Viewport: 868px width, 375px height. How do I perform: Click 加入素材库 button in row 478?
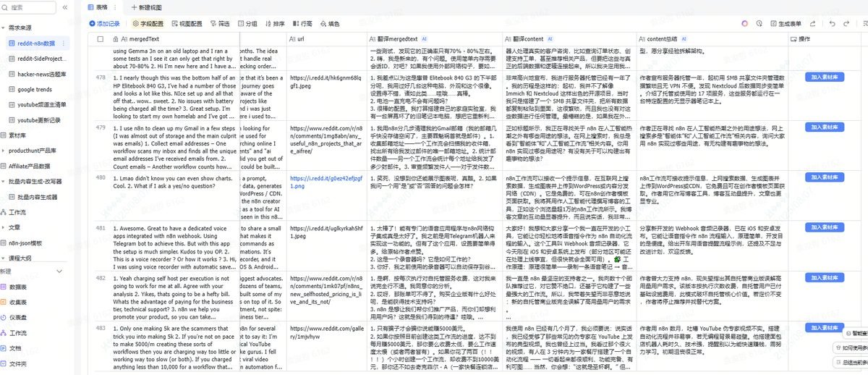tap(825, 76)
